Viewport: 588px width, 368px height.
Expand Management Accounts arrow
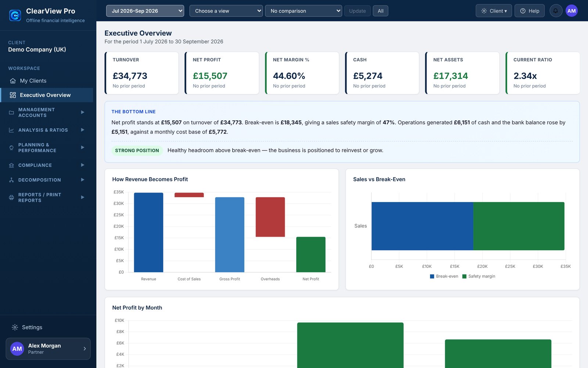(x=83, y=112)
